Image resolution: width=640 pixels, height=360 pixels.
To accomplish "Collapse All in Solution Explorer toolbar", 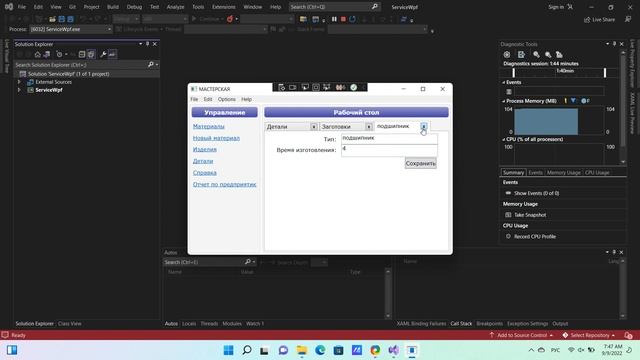I will (82, 54).
